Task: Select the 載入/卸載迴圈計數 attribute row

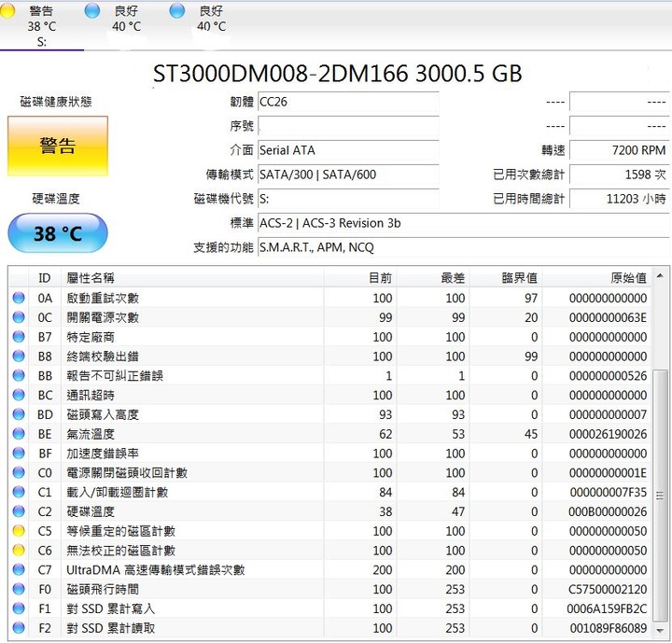Action: (x=330, y=492)
